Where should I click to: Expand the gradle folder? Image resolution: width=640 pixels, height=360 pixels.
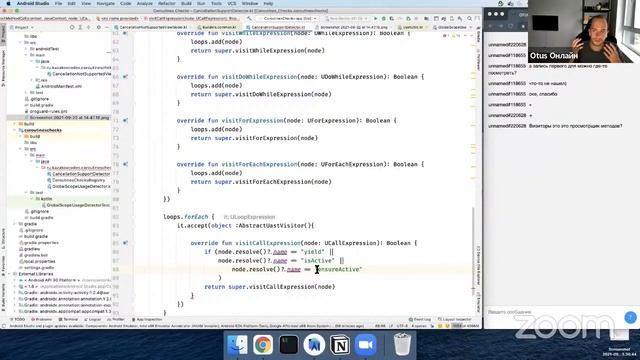click(15, 224)
